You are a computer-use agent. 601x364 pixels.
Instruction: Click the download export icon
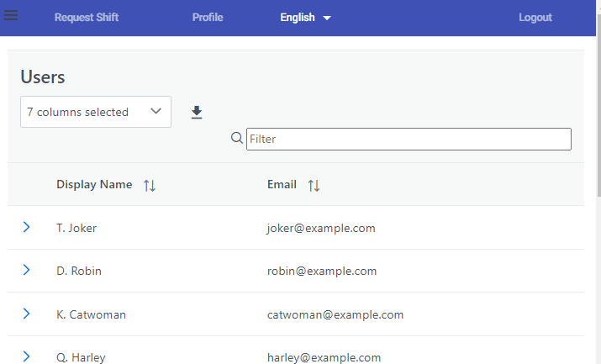coord(197,112)
